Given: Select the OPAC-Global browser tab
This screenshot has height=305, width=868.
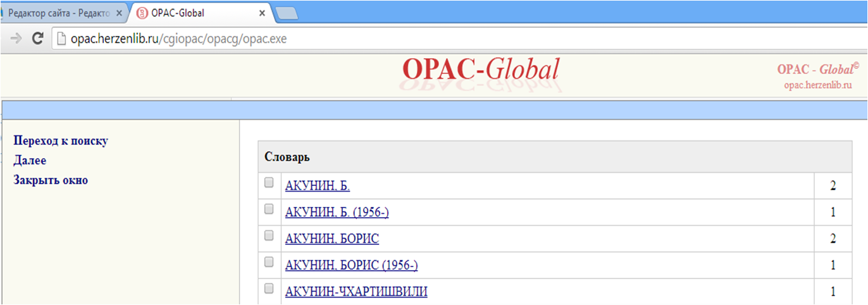Looking at the screenshot, I should 196,13.
